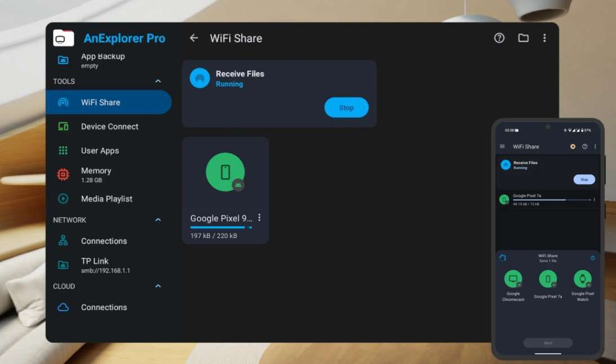Collapse the NETWORK section

(x=158, y=220)
